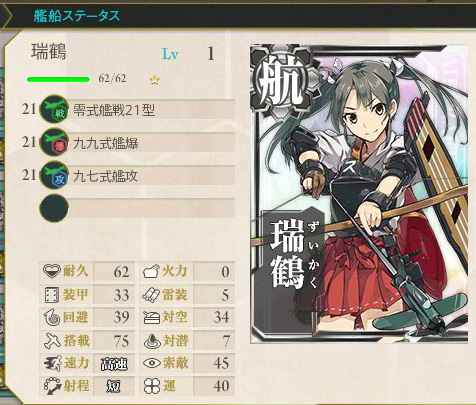Click the 高速 speed value label

[114, 364]
